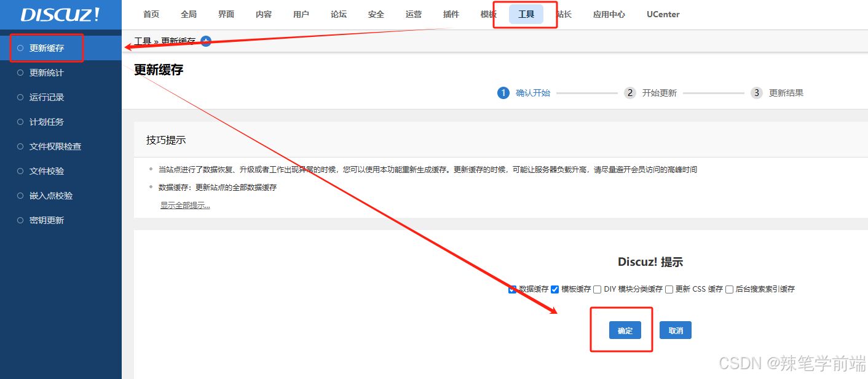Click the 取消 cancel button

pyautogui.click(x=675, y=330)
